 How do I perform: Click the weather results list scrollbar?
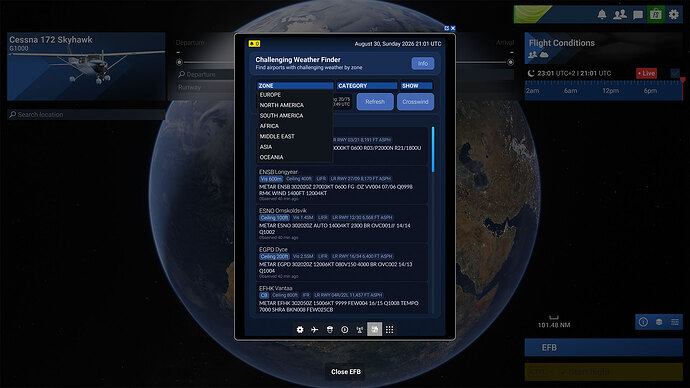(433, 150)
